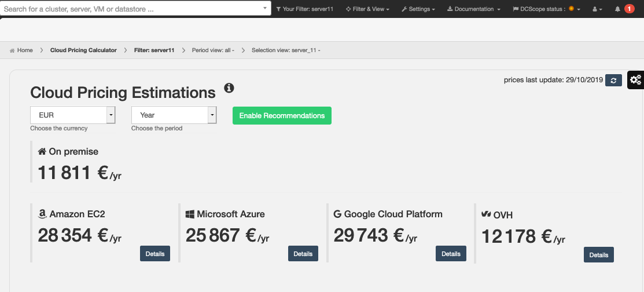Open the Documentation menu
Screen dimensions: 644x292
[473, 9]
